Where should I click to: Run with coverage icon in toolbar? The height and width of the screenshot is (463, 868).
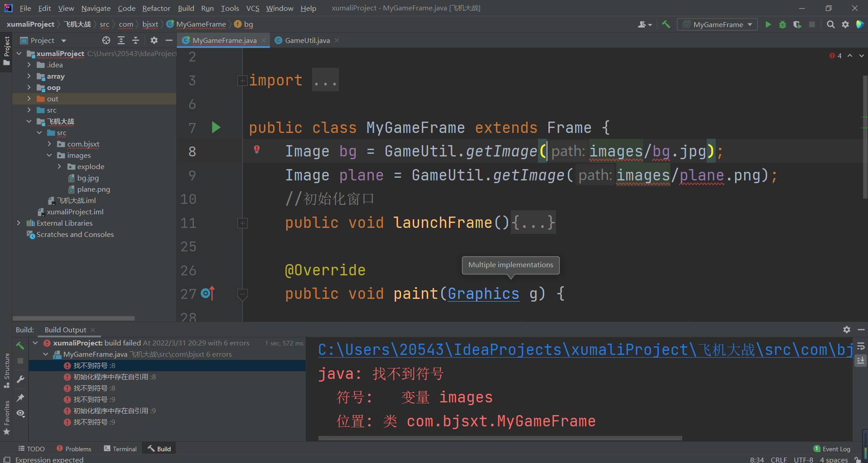tap(797, 24)
